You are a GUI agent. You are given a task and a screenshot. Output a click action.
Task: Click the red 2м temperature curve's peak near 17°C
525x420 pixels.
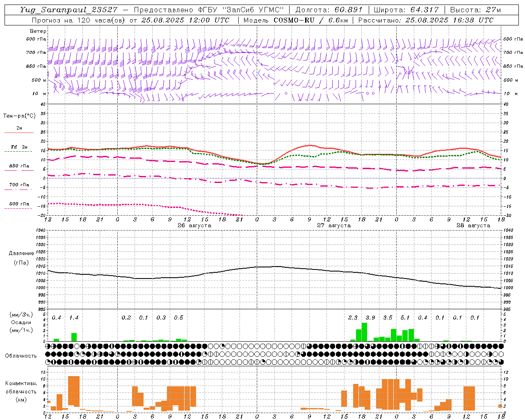pos(310,145)
